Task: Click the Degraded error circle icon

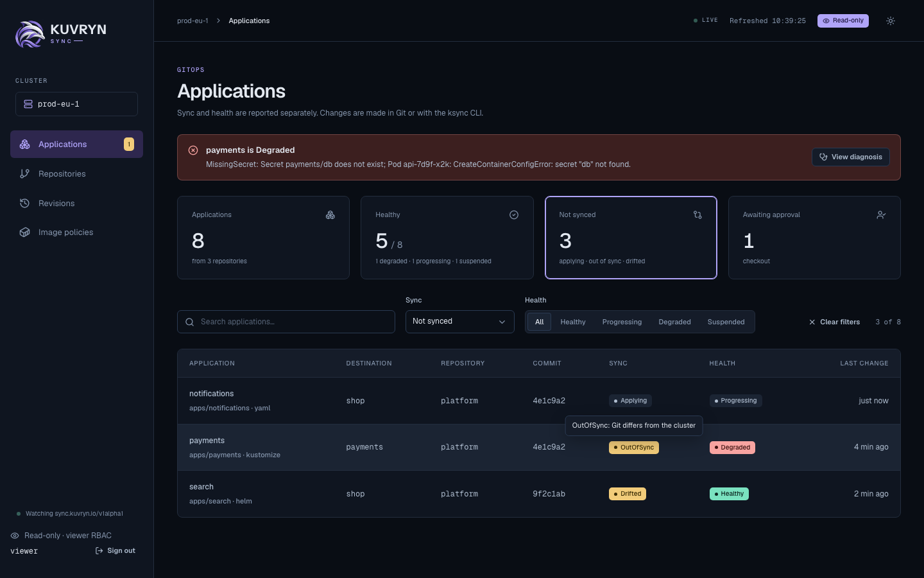Action: [x=193, y=150]
